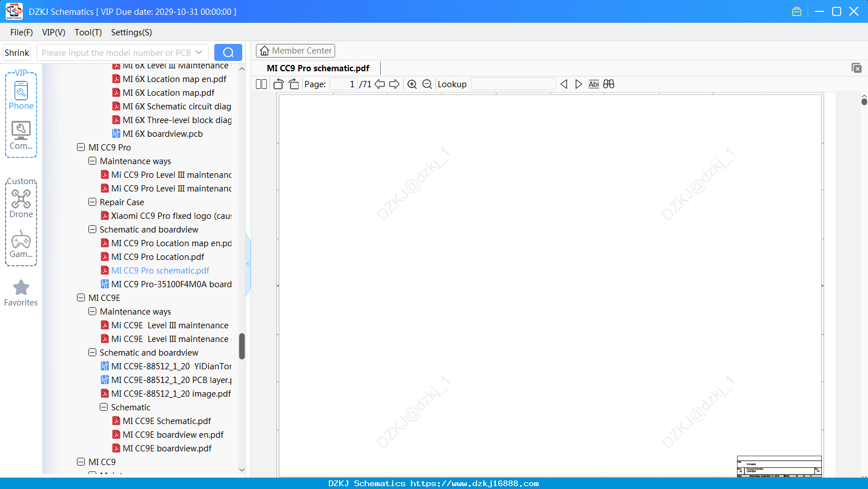Viewport: 868px width, 489px height.
Task: Collapse the side panel with the splitter arrow
Action: (x=248, y=263)
